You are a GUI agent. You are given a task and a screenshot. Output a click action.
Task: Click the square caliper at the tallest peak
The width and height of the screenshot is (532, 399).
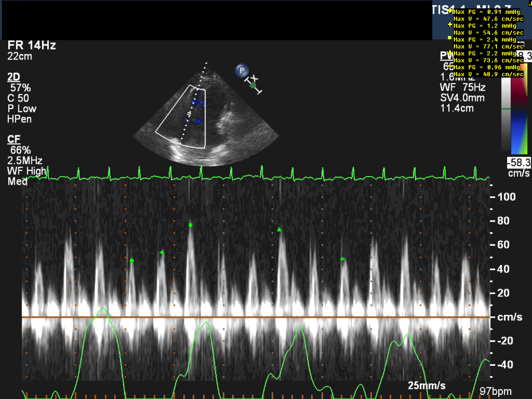pyautogui.click(x=190, y=225)
